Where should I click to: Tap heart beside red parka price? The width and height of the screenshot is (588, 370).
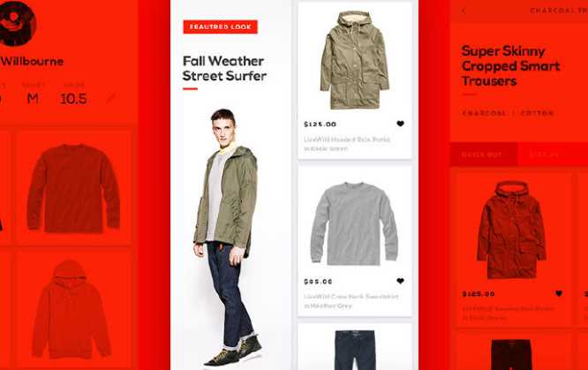coord(559,293)
